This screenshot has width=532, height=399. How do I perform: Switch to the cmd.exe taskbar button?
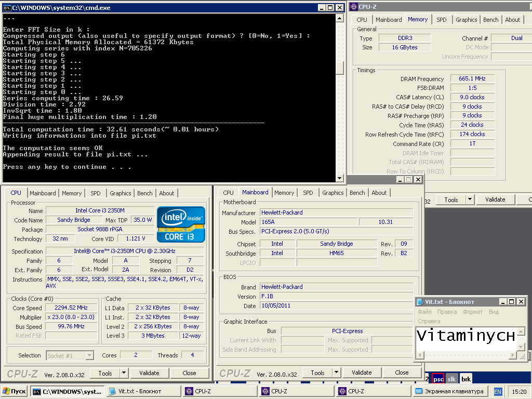(x=68, y=392)
